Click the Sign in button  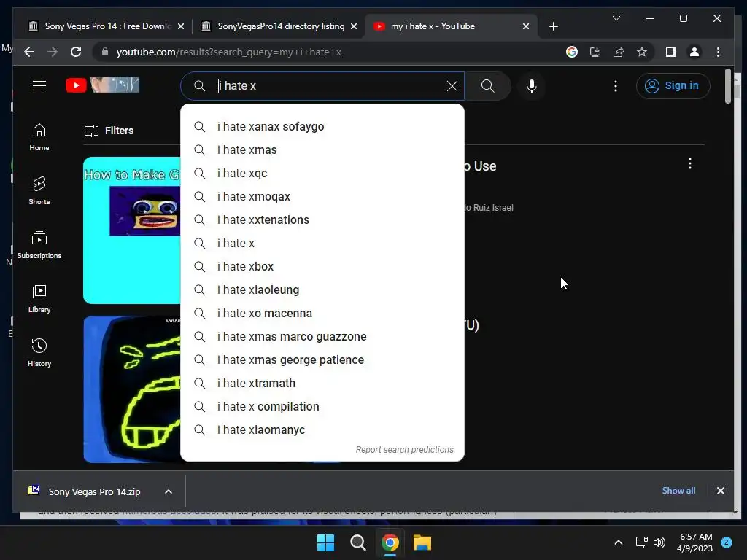[x=673, y=86]
